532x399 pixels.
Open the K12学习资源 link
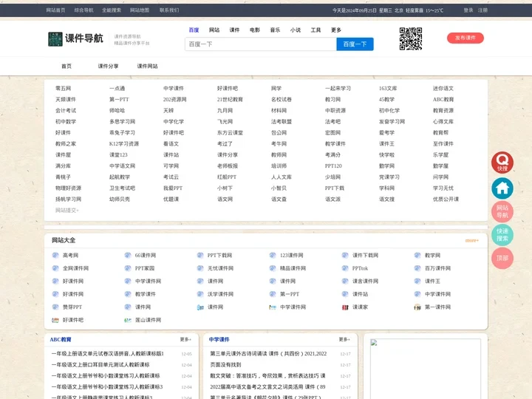tap(124, 144)
